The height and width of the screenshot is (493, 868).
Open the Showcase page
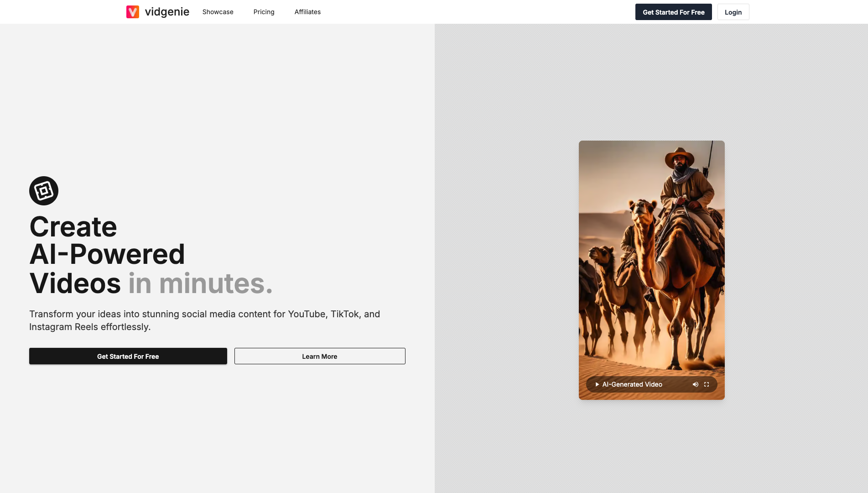[218, 12]
